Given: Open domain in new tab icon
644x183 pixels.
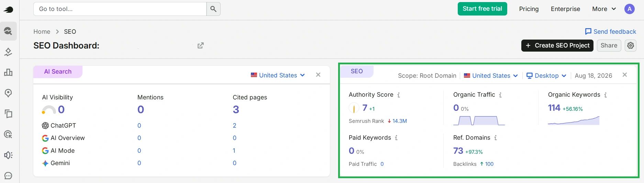Looking at the screenshot, I should [201, 45].
